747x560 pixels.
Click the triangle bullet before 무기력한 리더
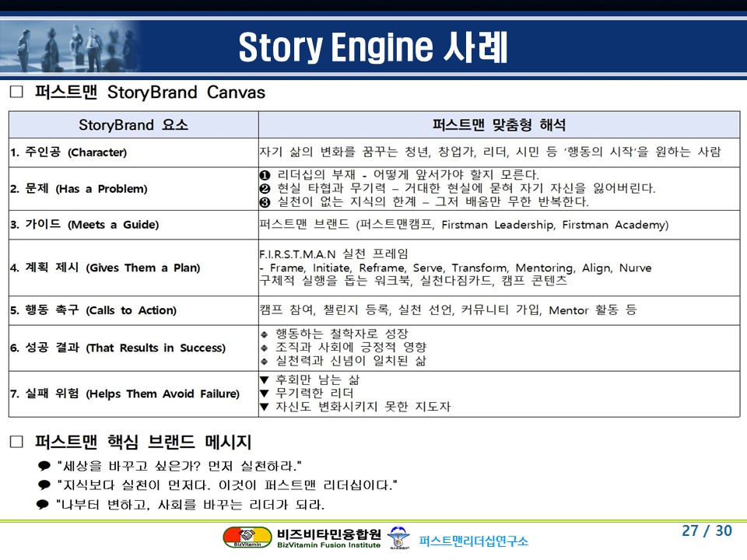[x=265, y=394]
